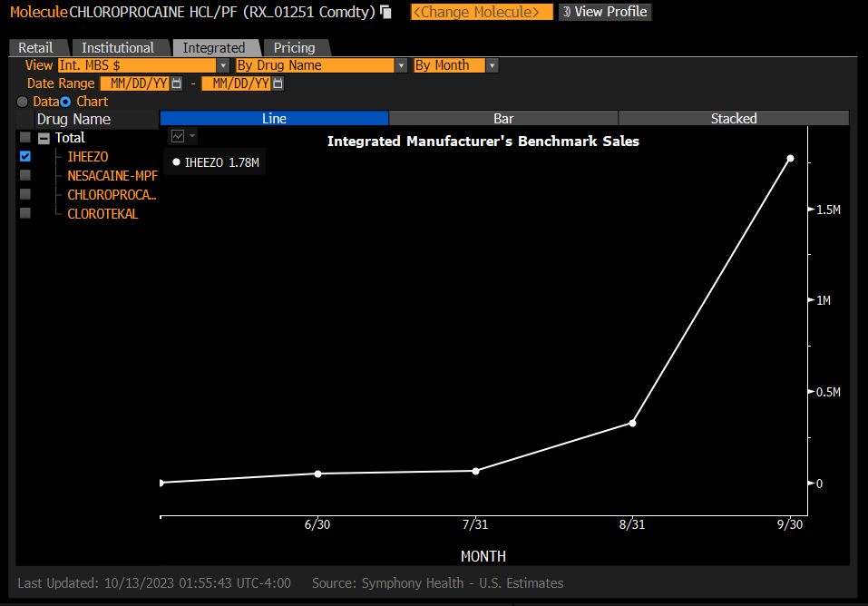Enable the CLOROTEKAL checkbox
This screenshot has width=868, height=606.
(24, 213)
